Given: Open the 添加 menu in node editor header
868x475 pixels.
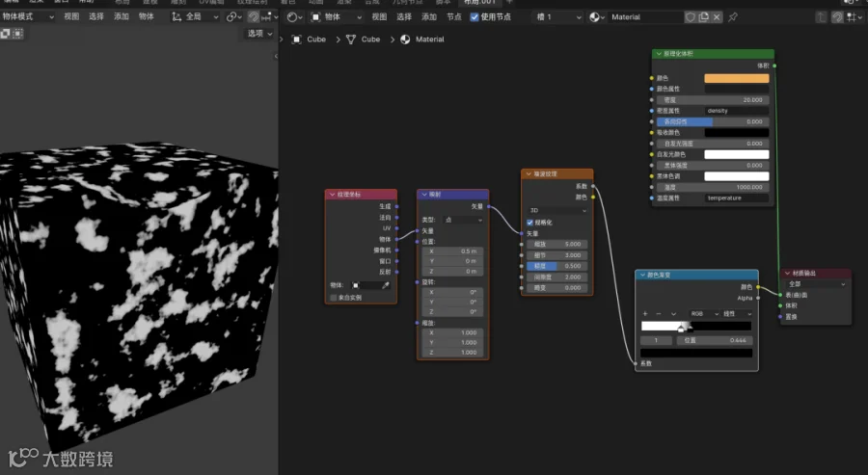Looking at the screenshot, I should pos(429,17).
